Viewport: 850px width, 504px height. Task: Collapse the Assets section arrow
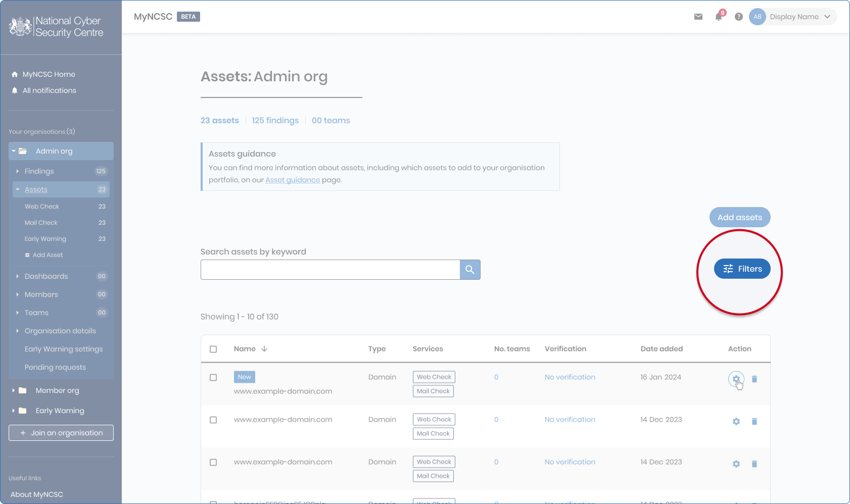click(18, 189)
